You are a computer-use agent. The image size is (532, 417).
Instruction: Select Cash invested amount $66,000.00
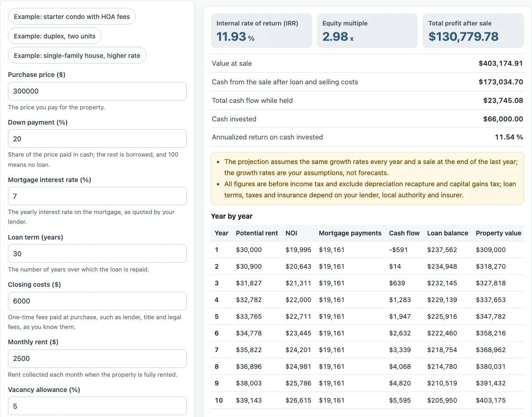point(503,119)
